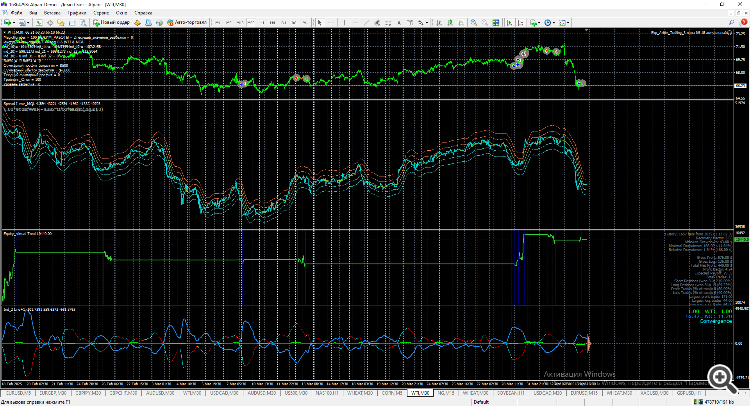Screen dimensions: 750x406
Task: Click the Новый ордер button
Action: 111,22
